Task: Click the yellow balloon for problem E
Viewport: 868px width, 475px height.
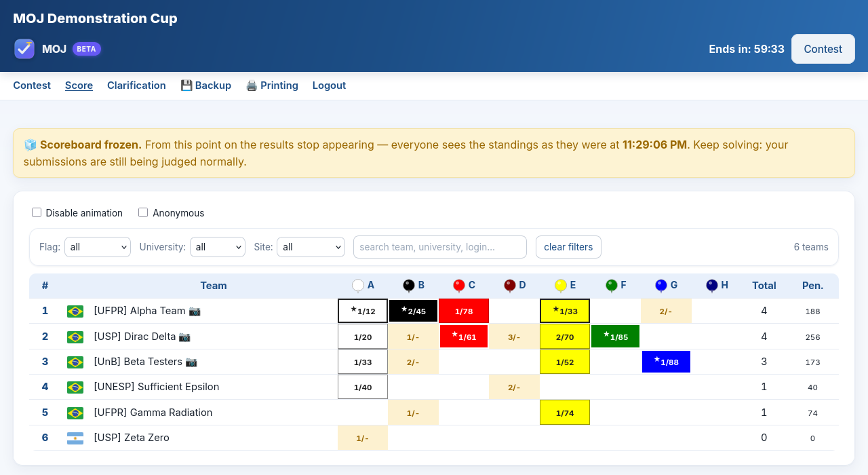Action: click(561, 286)
